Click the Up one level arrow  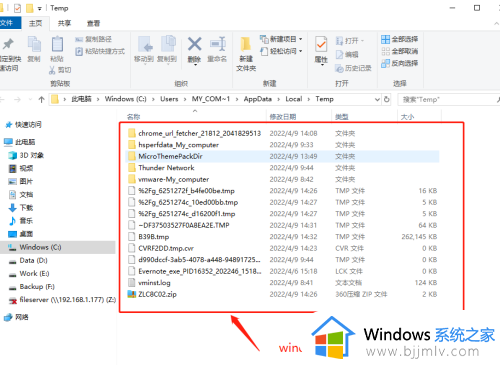[41, 99]
